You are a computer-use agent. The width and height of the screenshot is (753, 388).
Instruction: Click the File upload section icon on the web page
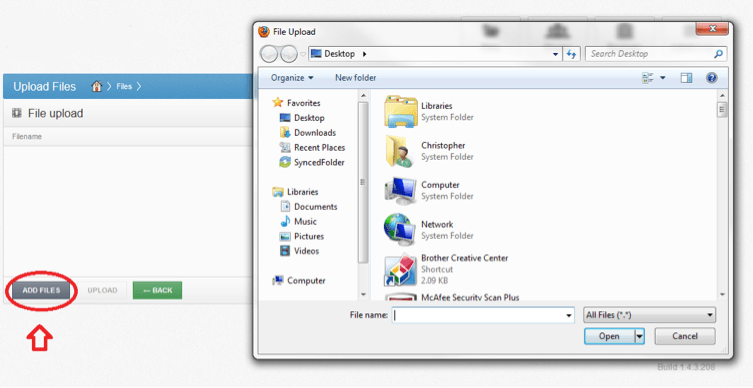tap(17, 113)
